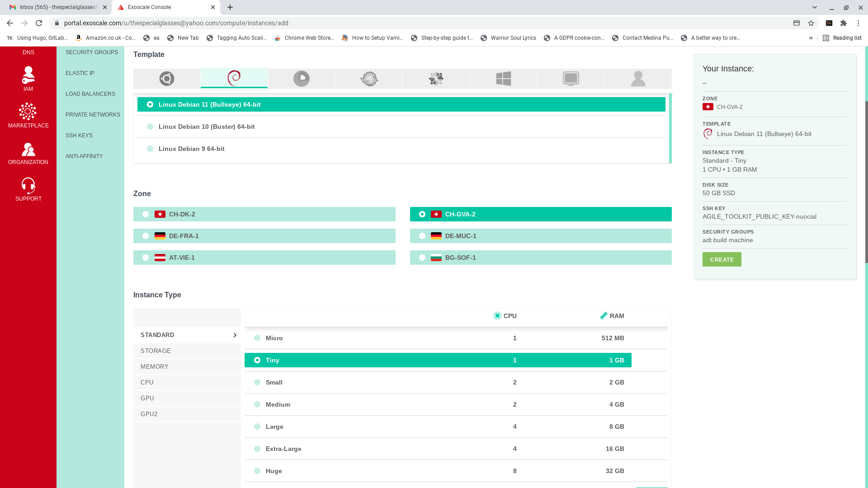Select the Windows template icon
Viewport: 868px width, 488px height.
pyautogui.click(x=503, y=79)
